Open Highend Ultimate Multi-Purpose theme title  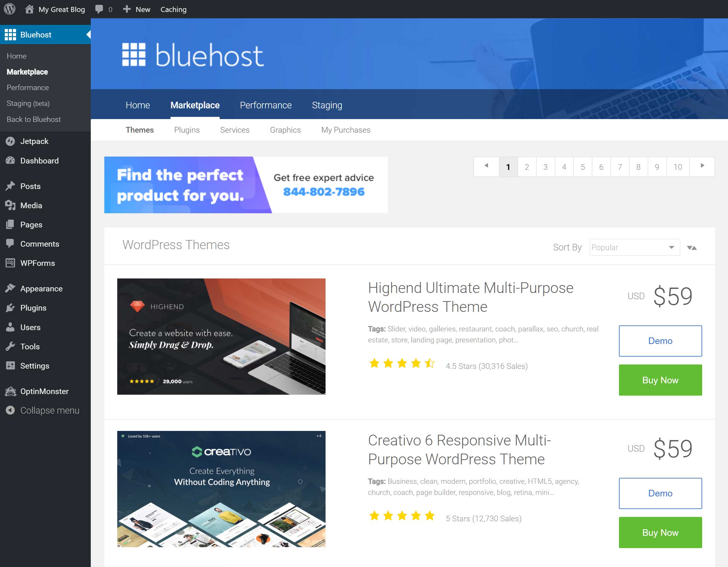coord(471,297)
